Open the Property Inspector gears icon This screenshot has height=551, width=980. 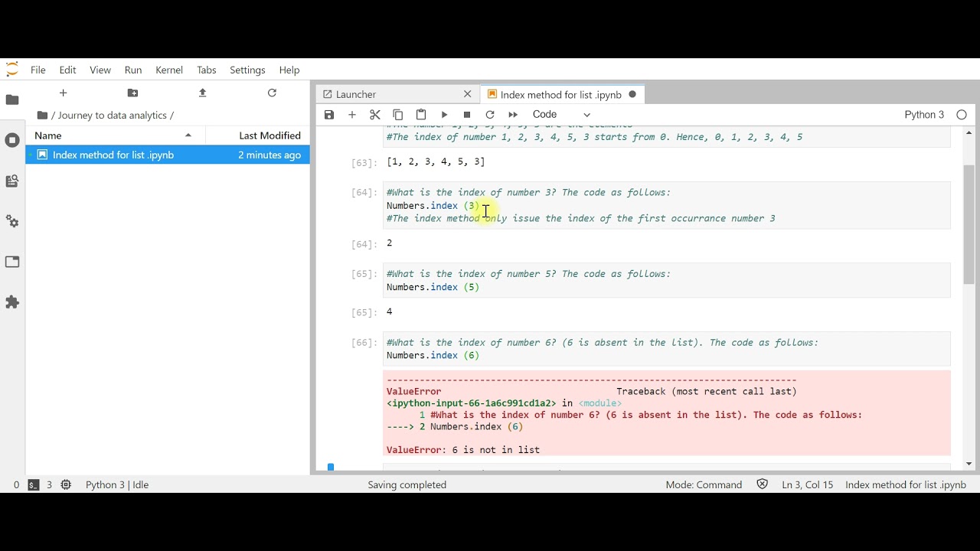(12, 221)
